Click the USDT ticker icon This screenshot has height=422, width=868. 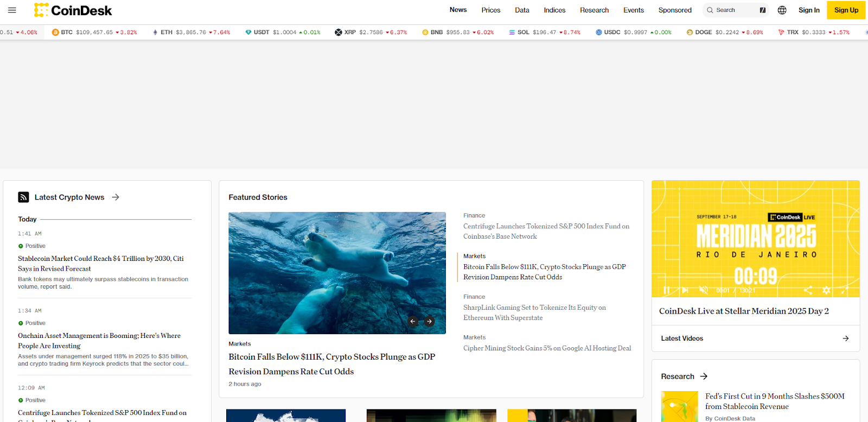coord(248,32)
